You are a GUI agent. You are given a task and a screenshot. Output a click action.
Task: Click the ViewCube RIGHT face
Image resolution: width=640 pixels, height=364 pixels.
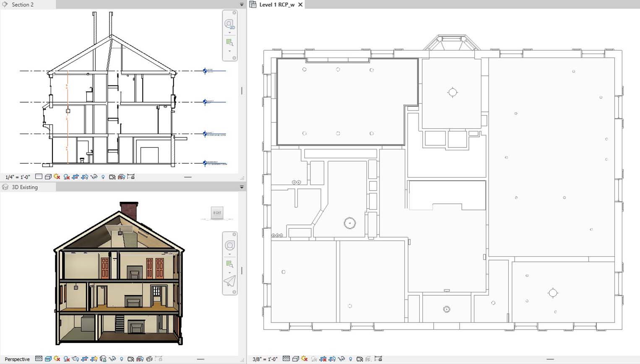tap(217, 213)
